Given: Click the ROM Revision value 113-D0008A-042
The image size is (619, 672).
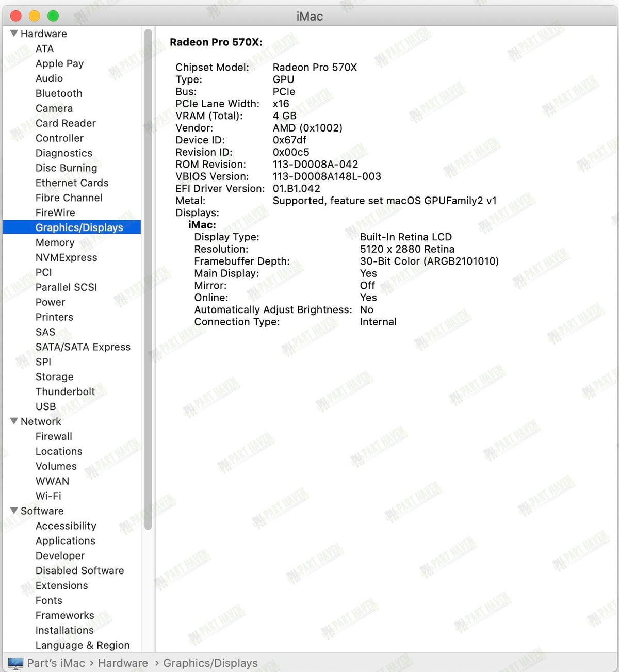Looking at the screenshot, I should tap(315, 164).
